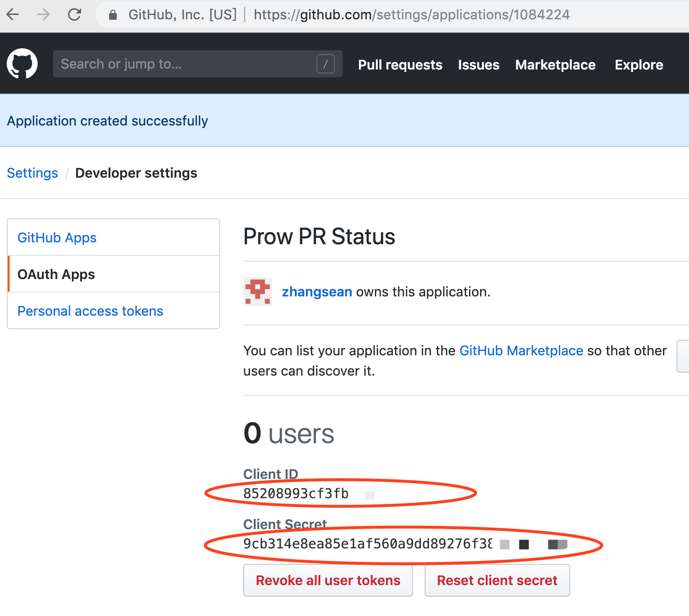This screenshot has width=689, height=616.
Task: Select GitHub Apps in sidebar
Action: [57, 238]
